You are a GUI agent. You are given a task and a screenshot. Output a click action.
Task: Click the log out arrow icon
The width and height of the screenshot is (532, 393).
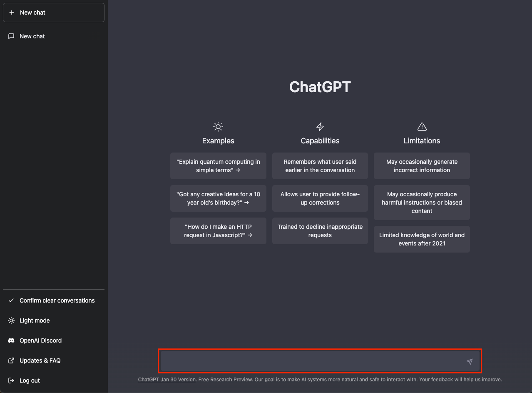point(11,380)
